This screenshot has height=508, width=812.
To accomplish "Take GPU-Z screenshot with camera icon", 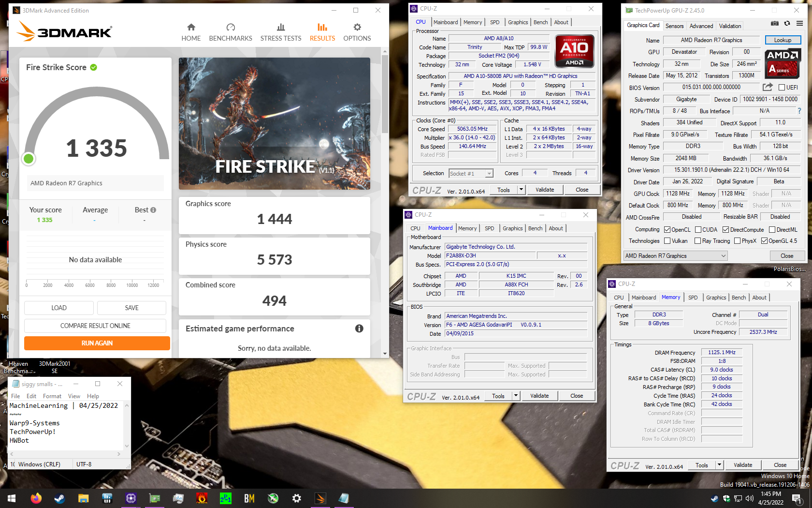I will point(775,23).
